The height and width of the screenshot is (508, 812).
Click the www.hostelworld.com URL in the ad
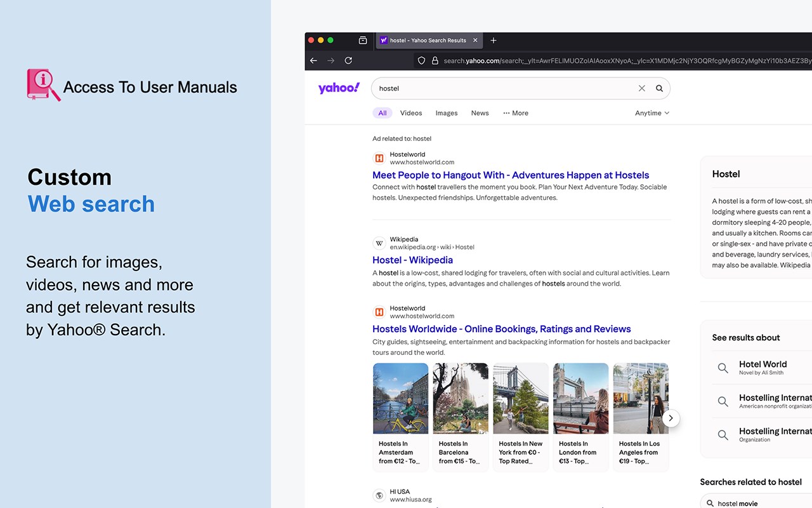[422, 162]
